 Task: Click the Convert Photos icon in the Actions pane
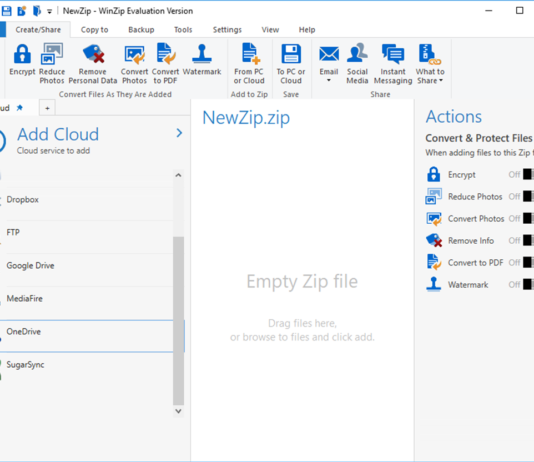coord(434,219)
